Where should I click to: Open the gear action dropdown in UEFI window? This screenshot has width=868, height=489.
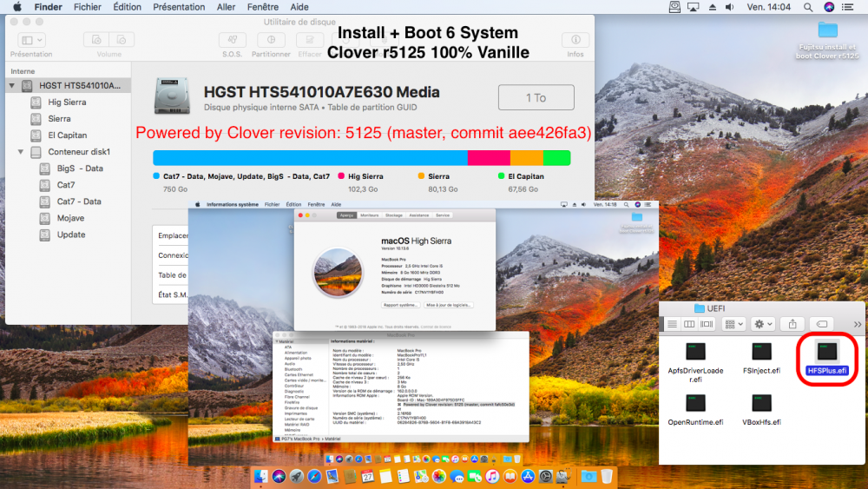pyautogui.click(x=763, y=324)
